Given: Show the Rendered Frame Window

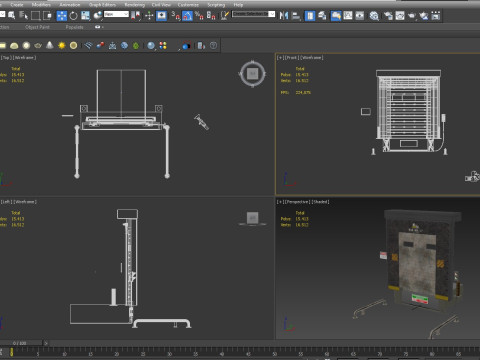Looking at the screenshot, I should click(x=400, y=16).
